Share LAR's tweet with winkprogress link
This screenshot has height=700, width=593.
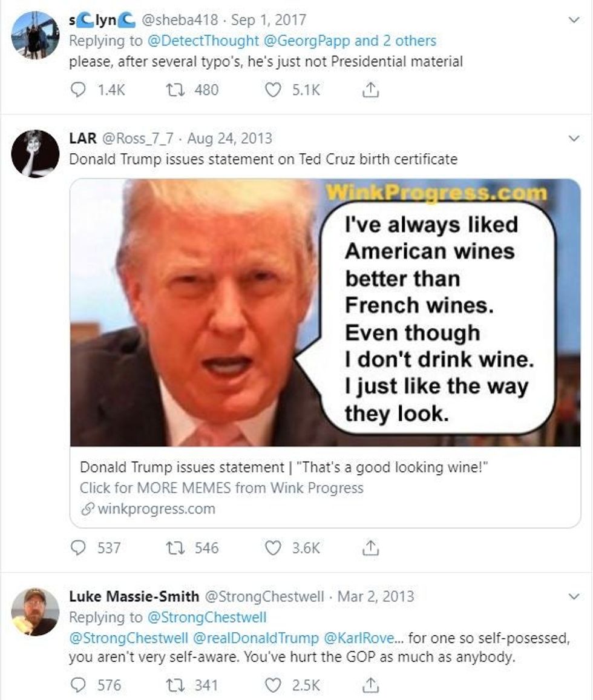370,548
